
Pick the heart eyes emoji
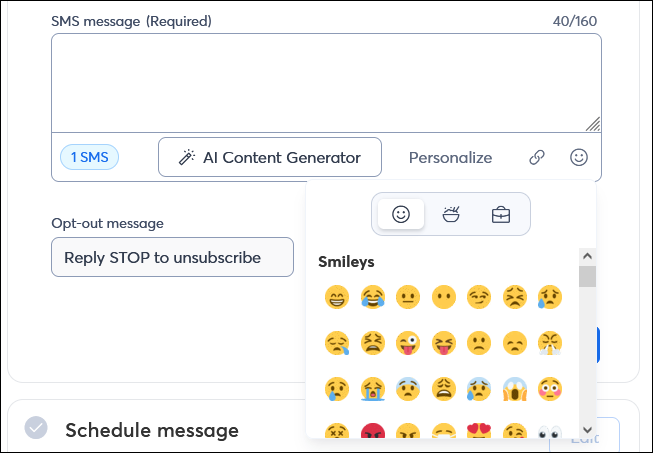[x=479, y=431]
